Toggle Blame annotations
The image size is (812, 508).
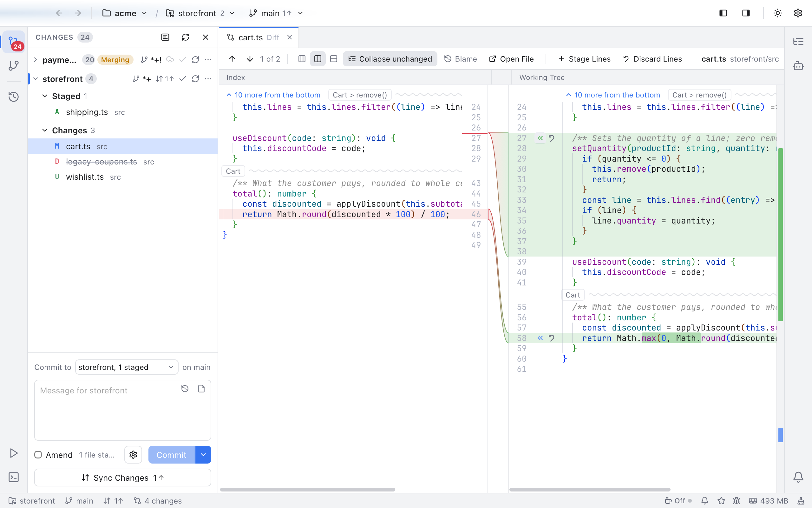tap(461, 59)
